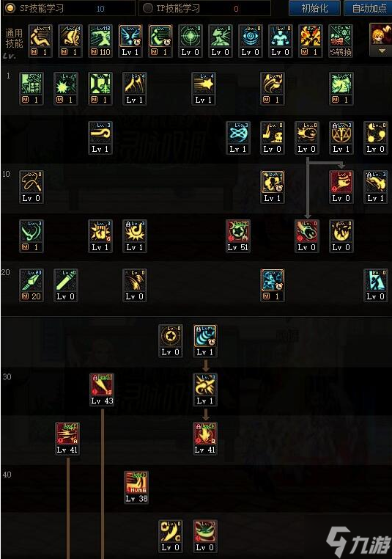Select the red-green bowl skill icon Lv 0
This screenshot has height=559, width=392.
[x=204, y=536]
